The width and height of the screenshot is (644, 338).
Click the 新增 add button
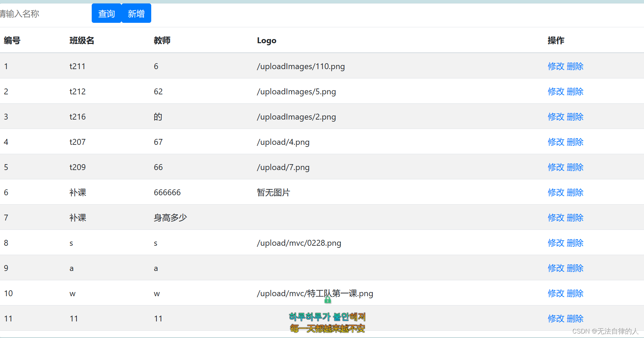click(x=136, y=13)
